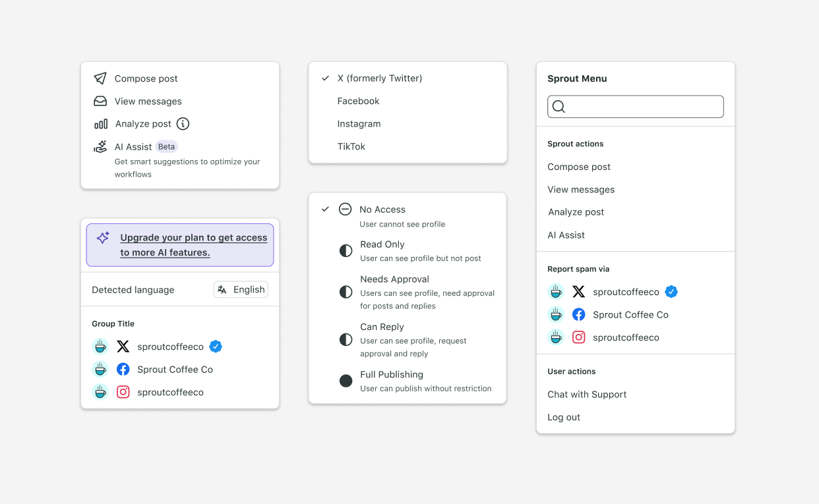819x504 pixels.
Task: Click X logo under Report spam via
Action: (579, 292)
